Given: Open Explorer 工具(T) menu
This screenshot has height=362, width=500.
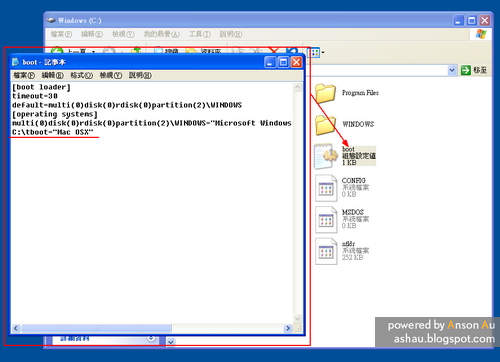Looking at the screenshot, I should coord(200,34).
